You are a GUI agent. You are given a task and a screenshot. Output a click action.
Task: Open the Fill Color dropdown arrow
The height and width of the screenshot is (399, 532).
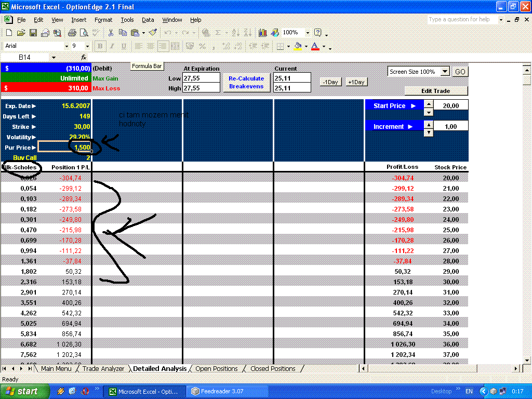(x=306, y=46)
